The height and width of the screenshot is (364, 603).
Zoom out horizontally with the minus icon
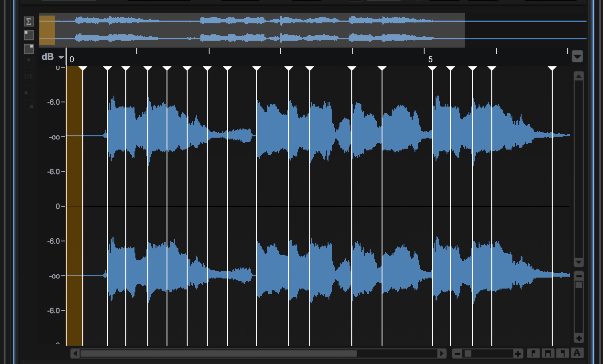[457, 354]
